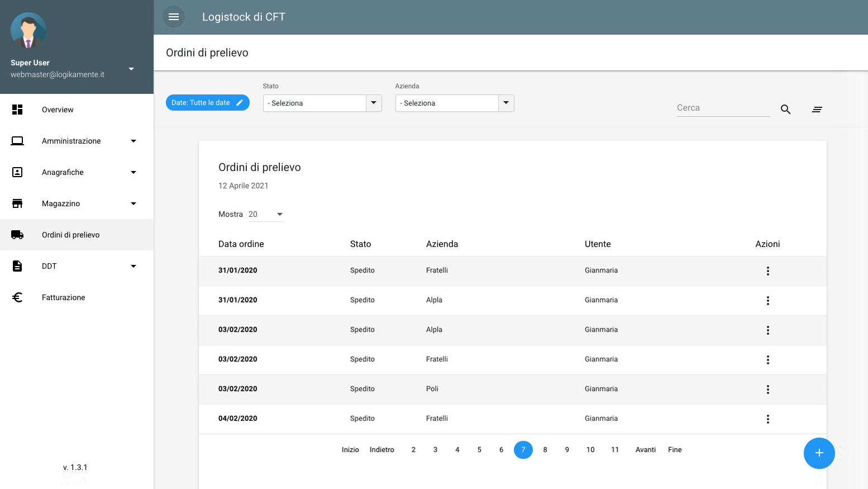Click the Overview dashboard icon

point(17,110)
